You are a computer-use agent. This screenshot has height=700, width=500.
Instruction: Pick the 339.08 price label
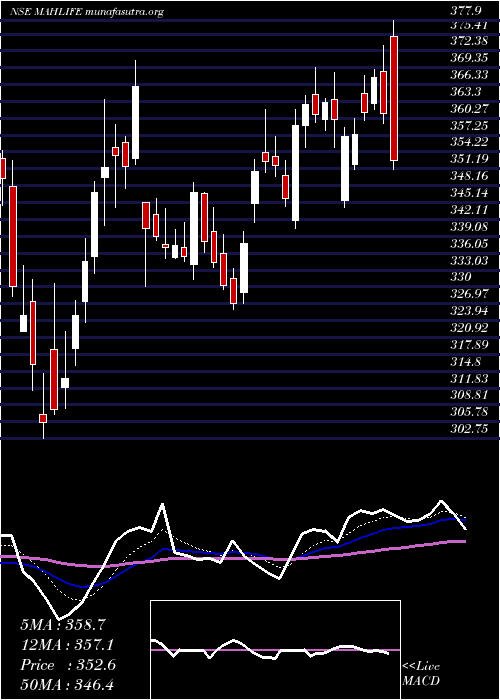[x=468, y=227]
